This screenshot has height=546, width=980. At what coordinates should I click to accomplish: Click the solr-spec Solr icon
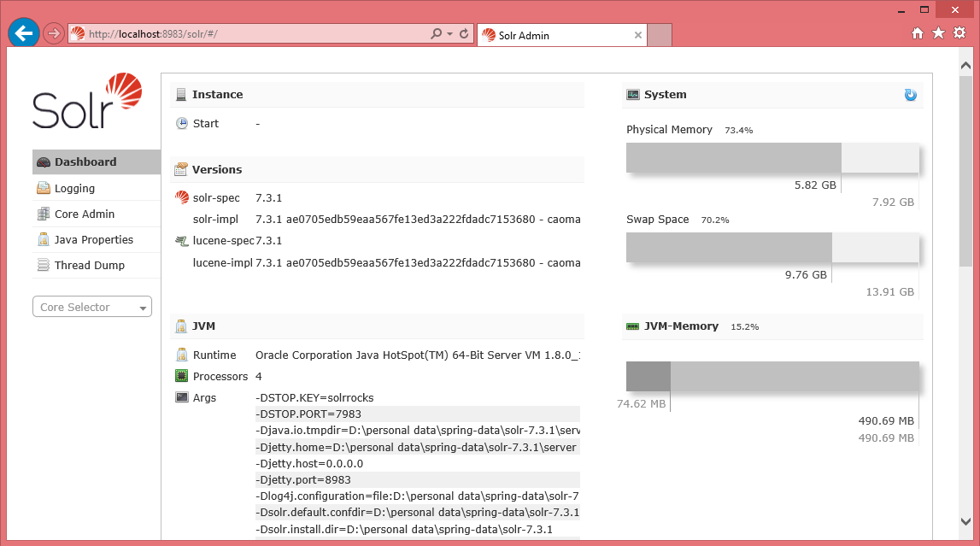pos(182,197)
